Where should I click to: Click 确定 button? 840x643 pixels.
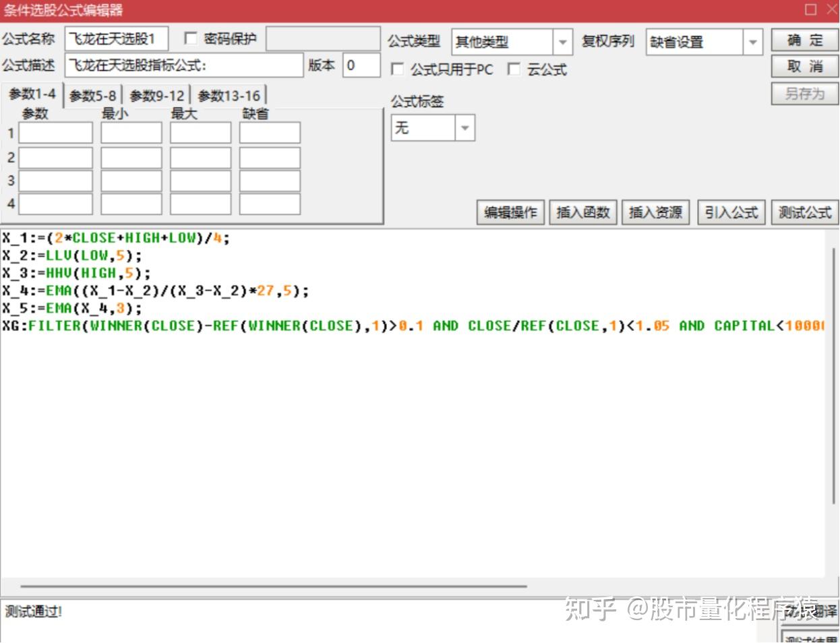(x=805, y=40)
